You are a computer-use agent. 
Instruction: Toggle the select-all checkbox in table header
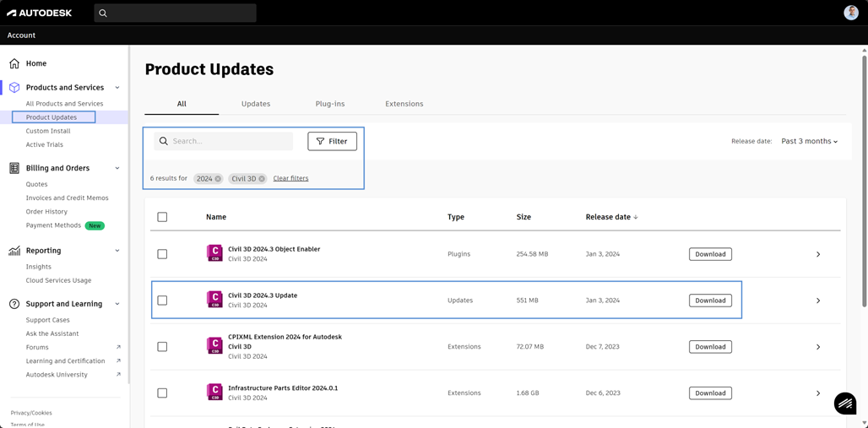point(162,217)
